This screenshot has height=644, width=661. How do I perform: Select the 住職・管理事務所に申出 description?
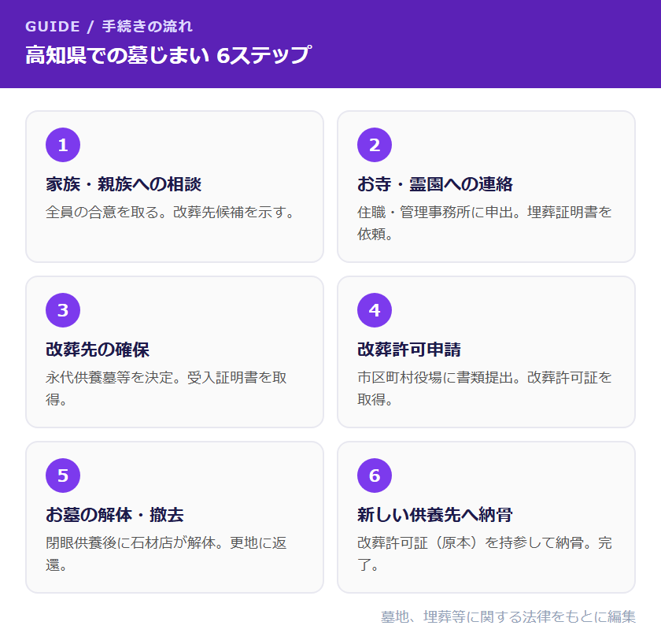[x=485, y=223]
